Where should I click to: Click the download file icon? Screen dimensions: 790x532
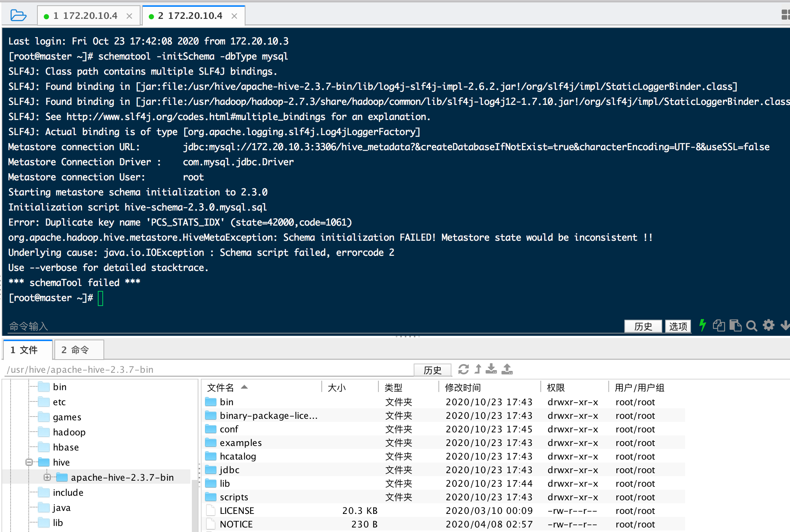[491, 369]
